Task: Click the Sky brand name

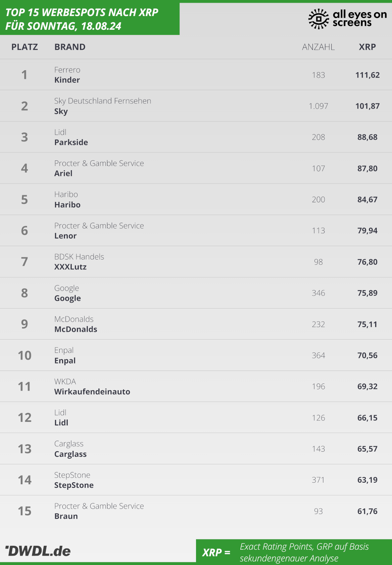Action: [x=61, y=111]
